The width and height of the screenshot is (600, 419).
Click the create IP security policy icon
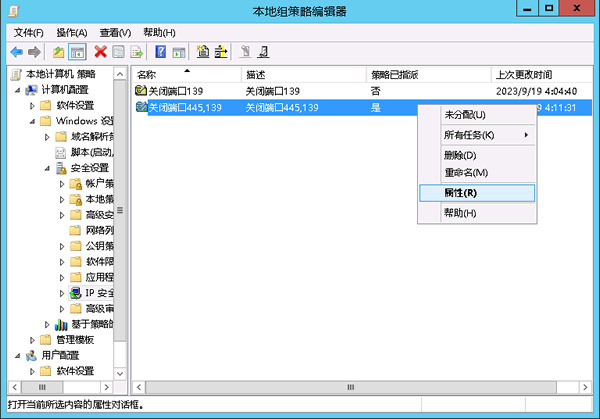click(x=203, y=52)
